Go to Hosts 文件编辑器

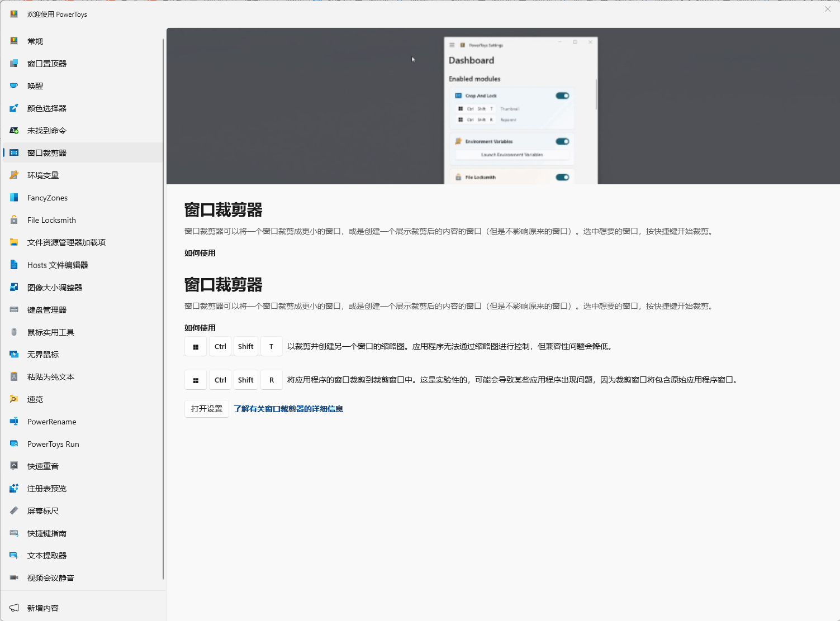82,265
